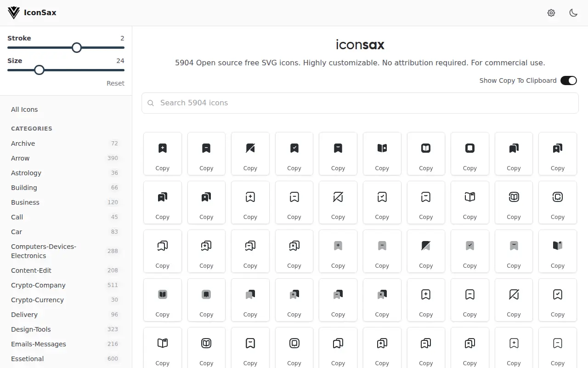588x368 pixels.
Task: Click the Stroke slider handle
Action: (x=77, y=47)
